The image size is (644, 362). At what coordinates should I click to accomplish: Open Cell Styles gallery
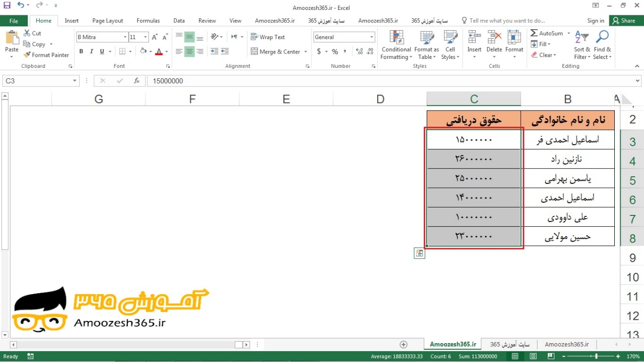click(x=450, y=45)
